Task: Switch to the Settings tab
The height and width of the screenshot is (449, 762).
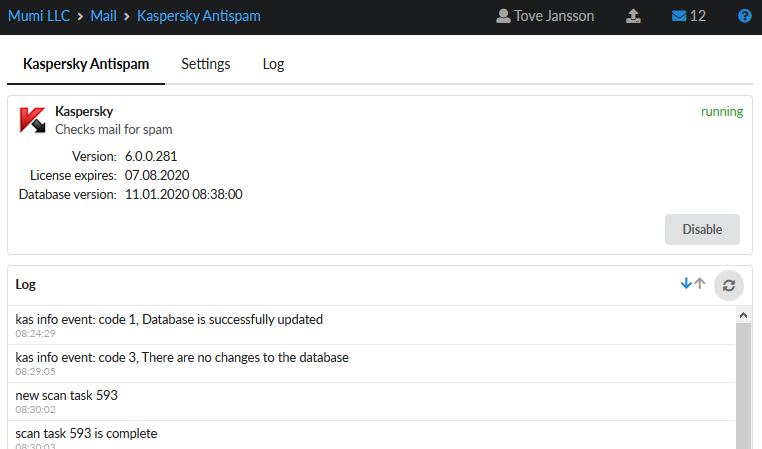Action: coord(206,64)
